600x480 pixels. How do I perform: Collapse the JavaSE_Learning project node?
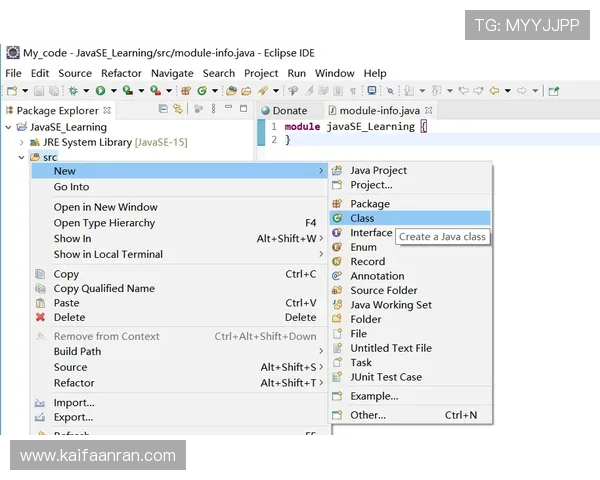tap(9, 128)
